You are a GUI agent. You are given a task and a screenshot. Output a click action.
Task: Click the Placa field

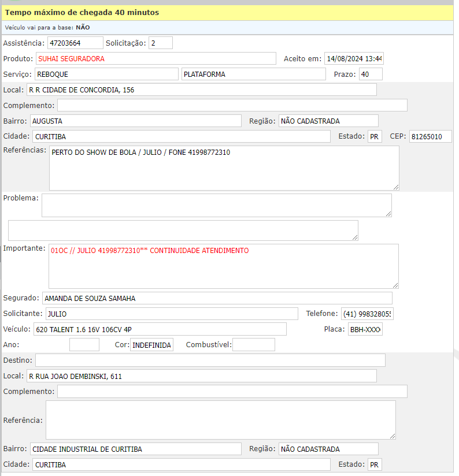pos(365,329)
